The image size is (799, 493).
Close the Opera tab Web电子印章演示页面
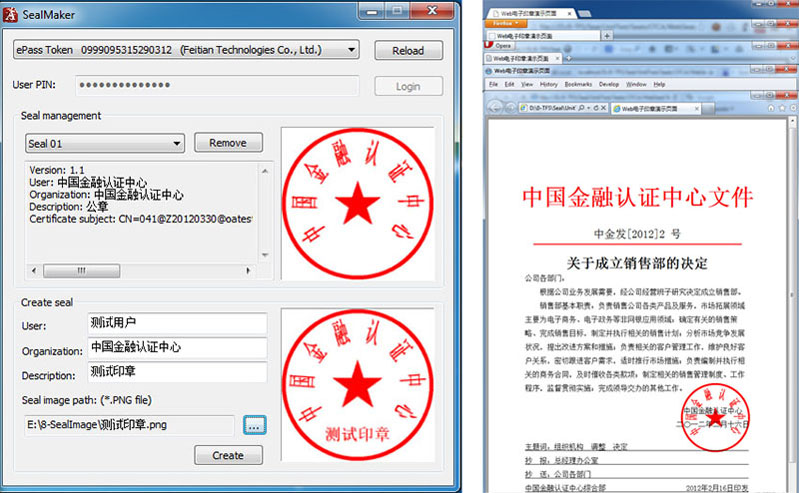[557, 58]
